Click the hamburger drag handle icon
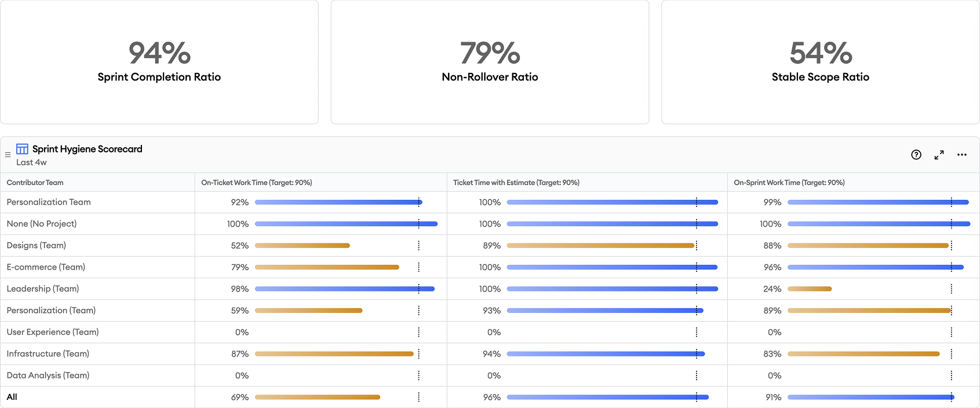The height and width of the screenshot is (408, 980). (x=8, y=154)
